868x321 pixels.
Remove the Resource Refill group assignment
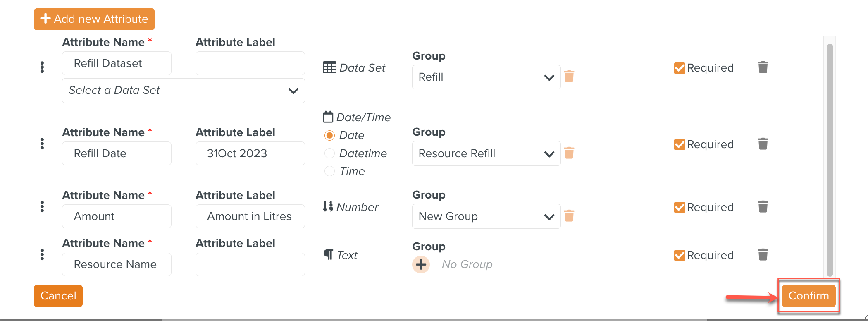[569, 153]
